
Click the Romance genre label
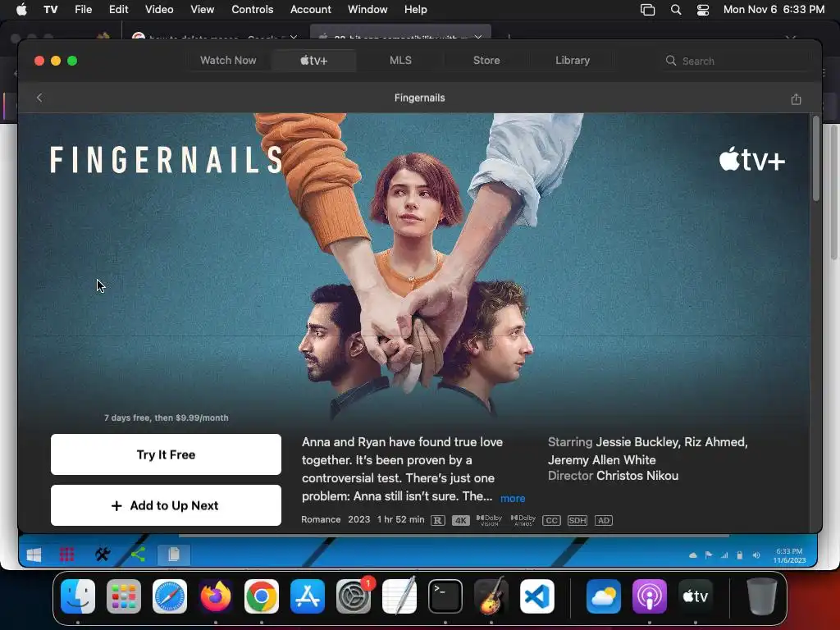(x=321, y=519)
